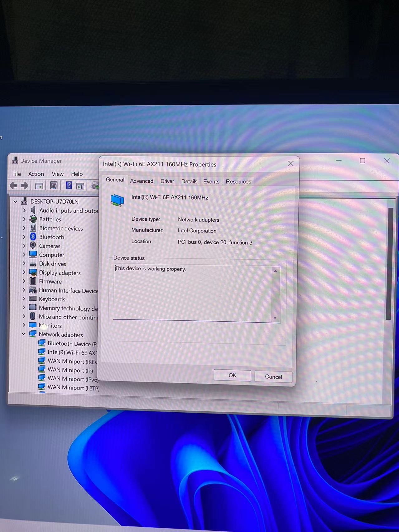Screen dimensions: 399x532
Task: Select the Bluetooth category icon
Action: pos(33,237)
